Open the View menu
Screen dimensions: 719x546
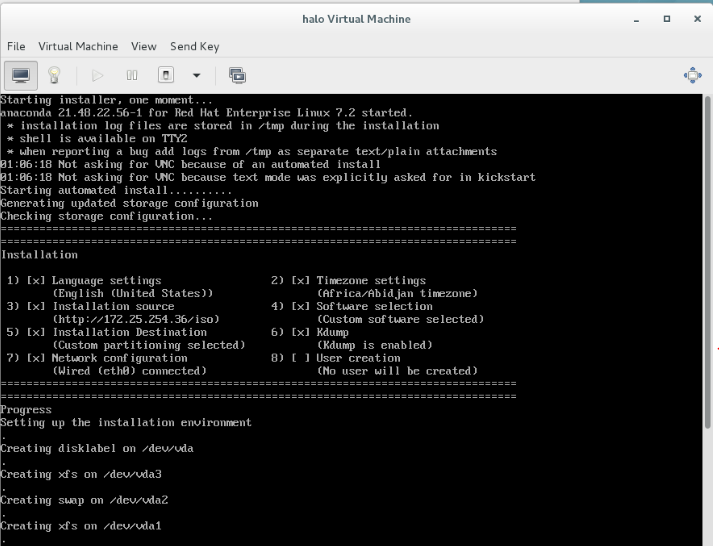click(144, 46)
